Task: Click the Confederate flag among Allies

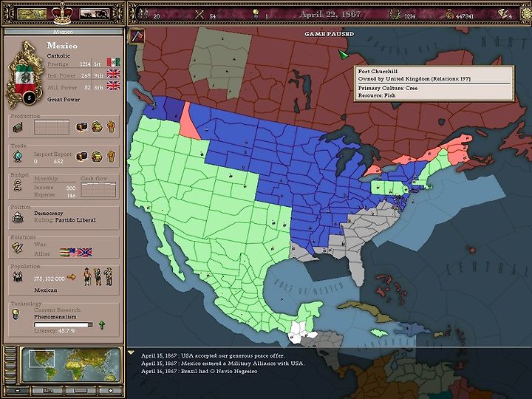Action: coord(86,253)
